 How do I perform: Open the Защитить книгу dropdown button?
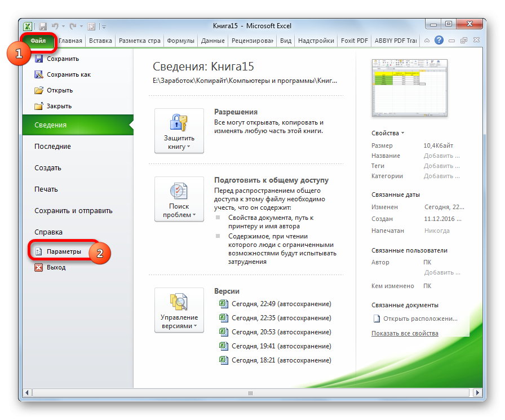coord(179,131)
